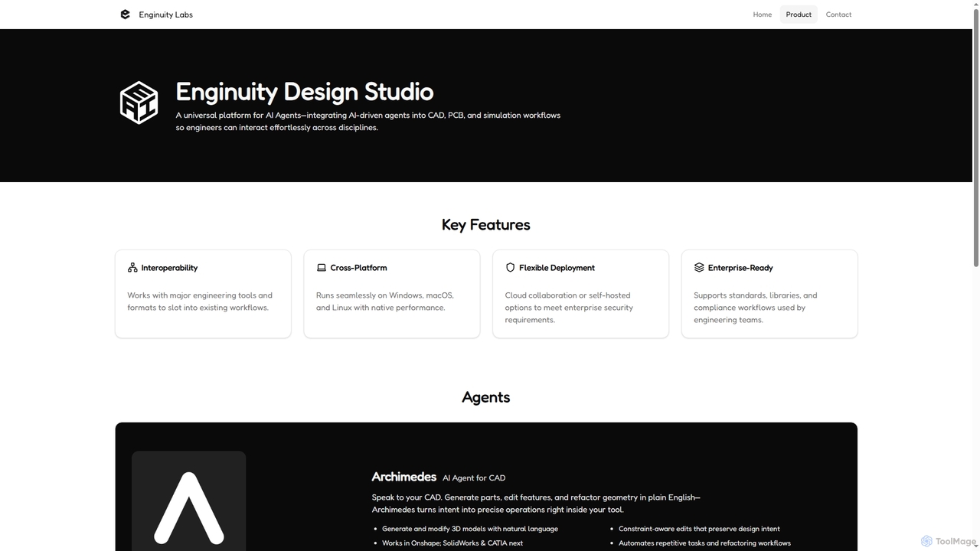980x551 pixels.
Task: Click the Enginuity Design Studio heading
Action: click(x=305, y=92)
